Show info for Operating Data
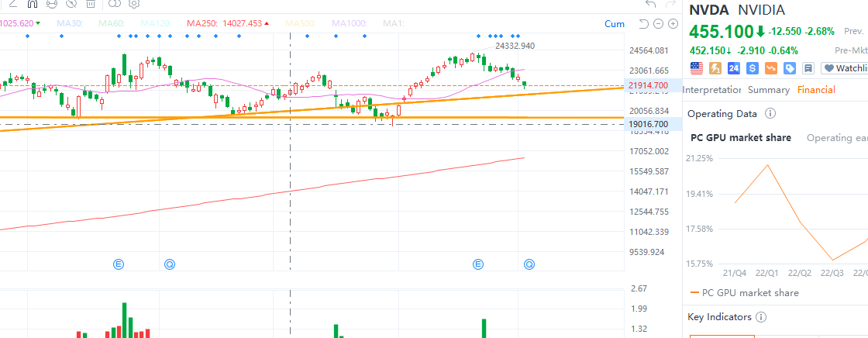868x338 pixels. tap(770, 114)
